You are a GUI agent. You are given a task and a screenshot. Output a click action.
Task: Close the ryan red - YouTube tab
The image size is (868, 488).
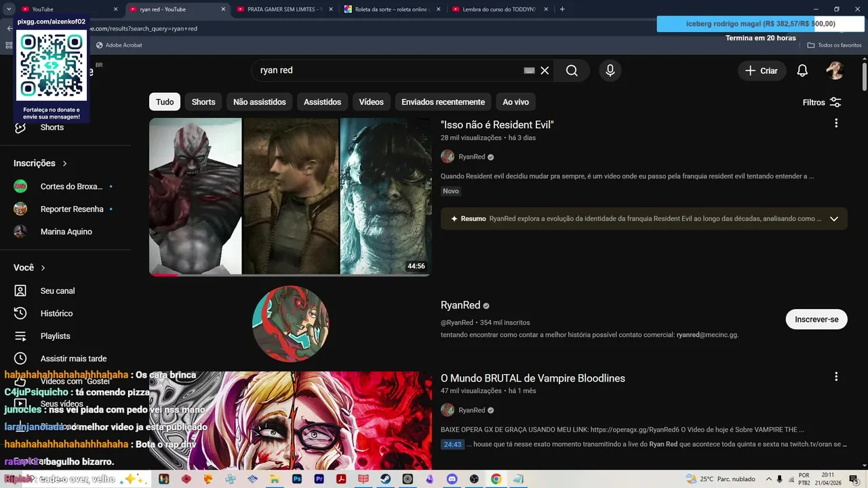[x=223, y=9]
